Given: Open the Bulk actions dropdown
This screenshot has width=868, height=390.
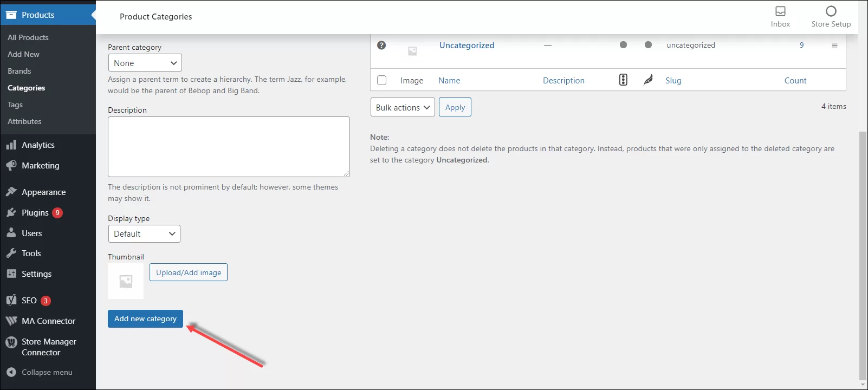Looking at the screenshot, I should [402, 107].
